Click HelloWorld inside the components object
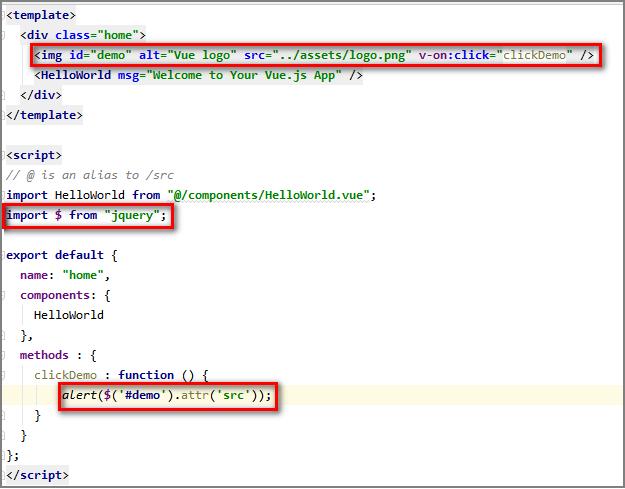625x489 pixels. (69, 315)
